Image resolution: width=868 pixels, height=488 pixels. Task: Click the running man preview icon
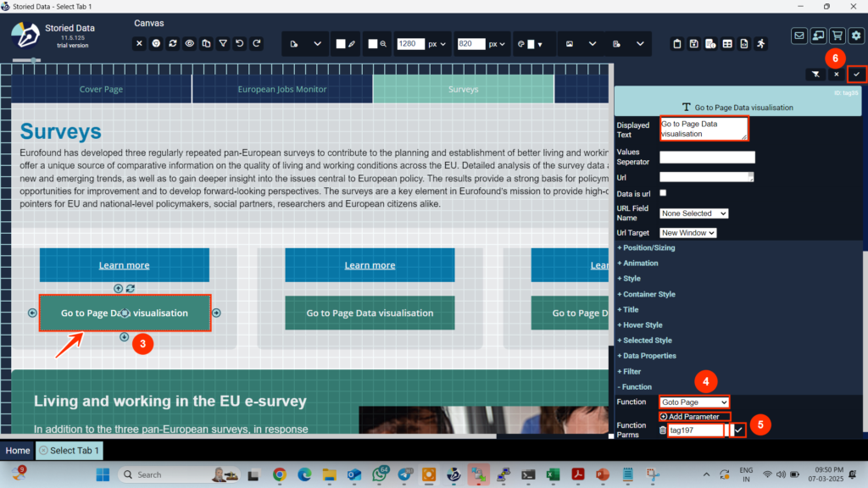(760, 44)
